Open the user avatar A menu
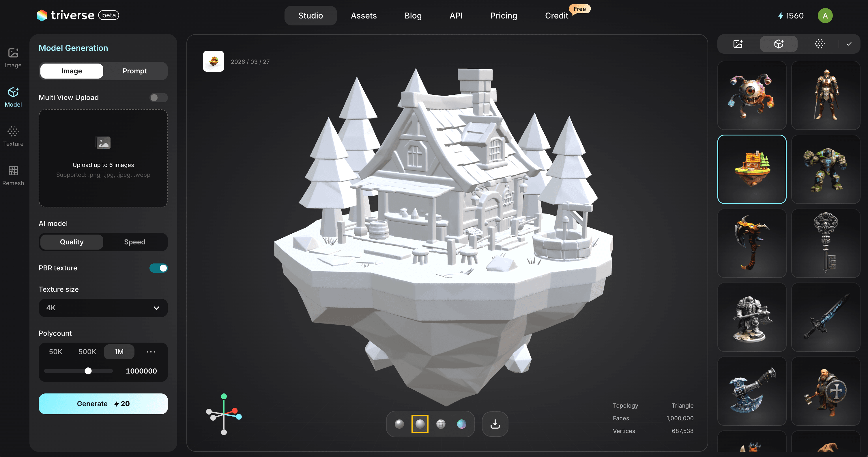This screenshot has height=457, width=868. (x=825, y=16)
